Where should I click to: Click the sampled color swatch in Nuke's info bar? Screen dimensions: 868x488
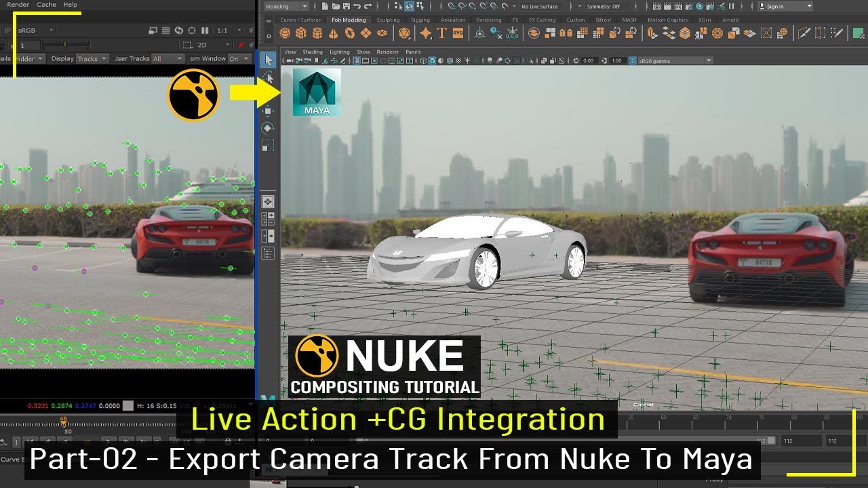(x=128, y=405)
